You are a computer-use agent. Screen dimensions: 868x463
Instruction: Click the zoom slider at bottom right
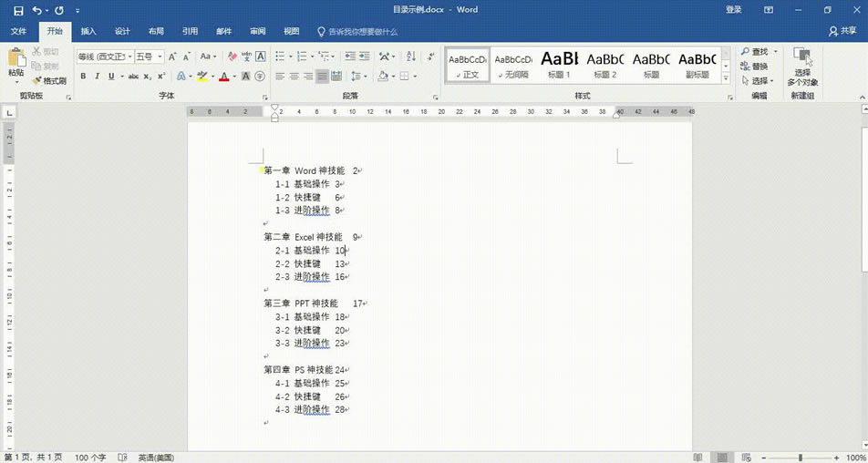point(801,458)
